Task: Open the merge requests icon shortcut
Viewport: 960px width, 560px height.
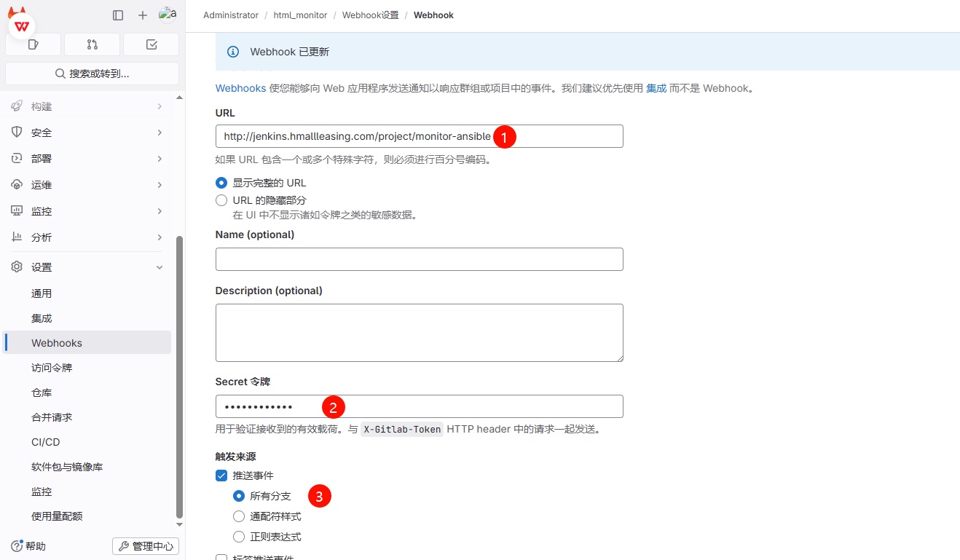Action: pos(92,44)
